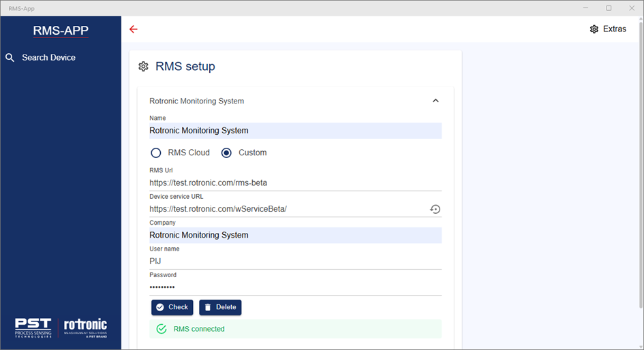Focus the Company input field
Image resolution: width=644 pixels, height=350 pixels.
[295, 235]
